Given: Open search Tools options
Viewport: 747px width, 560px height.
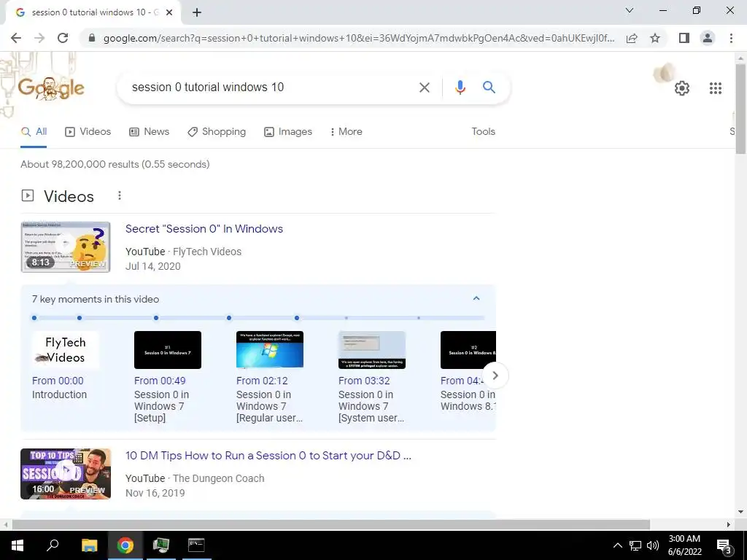Looking at the screenshot, I should [483, 132].
